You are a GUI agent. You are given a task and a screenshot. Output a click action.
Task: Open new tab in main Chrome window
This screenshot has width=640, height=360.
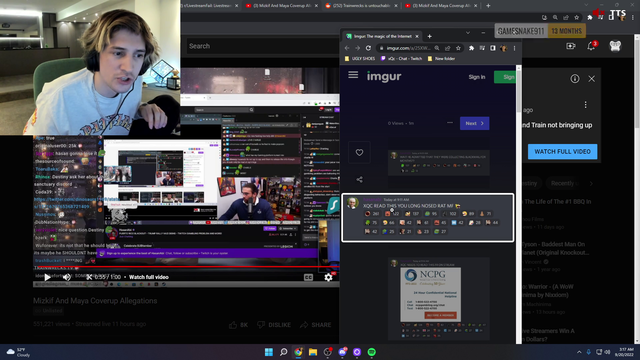point(488,6)
